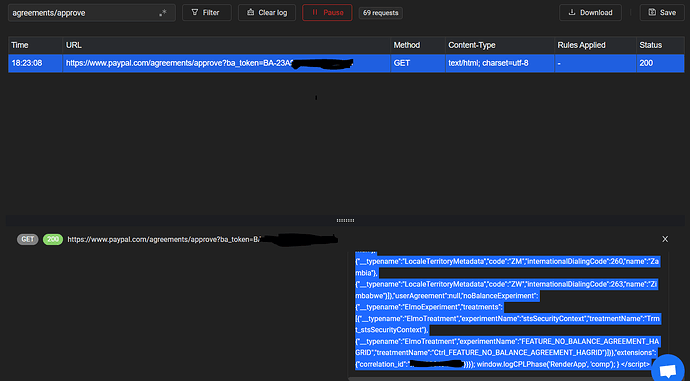Click the Clear log broom icon
The height and width of the screenshot is (381, 690).
click(x=250, y=12)
